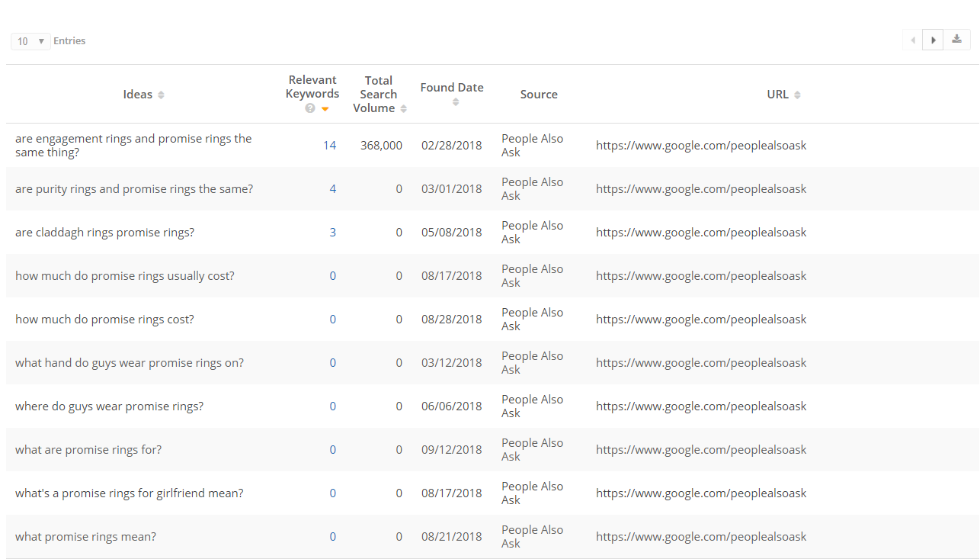Select idea 'are purity rings and promise rings the same?'
Image resolution: width=980 pixels, height=559 pixels.
(134, 188)
